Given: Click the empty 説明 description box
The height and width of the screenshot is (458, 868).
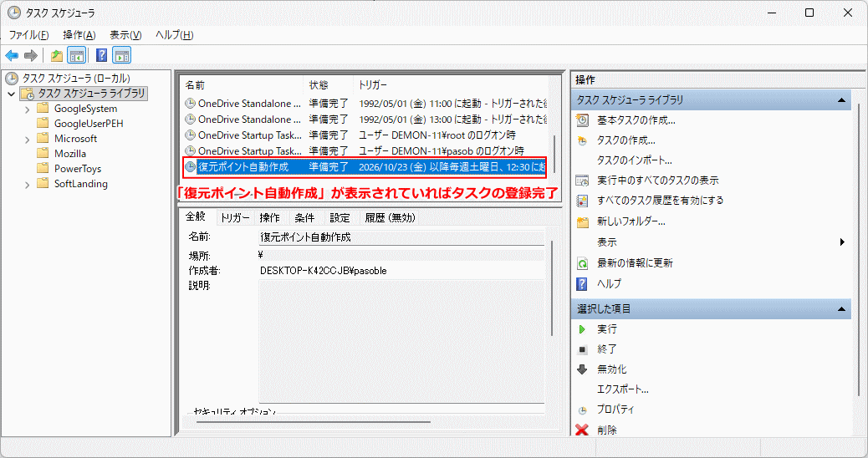Looking at the screenshot, I should point(402,341).
